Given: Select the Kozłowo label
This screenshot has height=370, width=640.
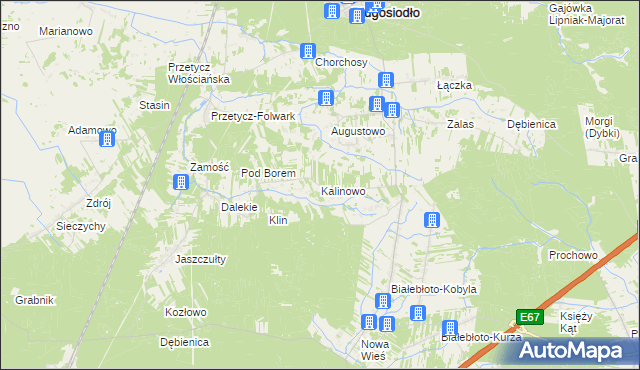Looking at the screenshot, I should pyautogui.click(x=186, y=312).
